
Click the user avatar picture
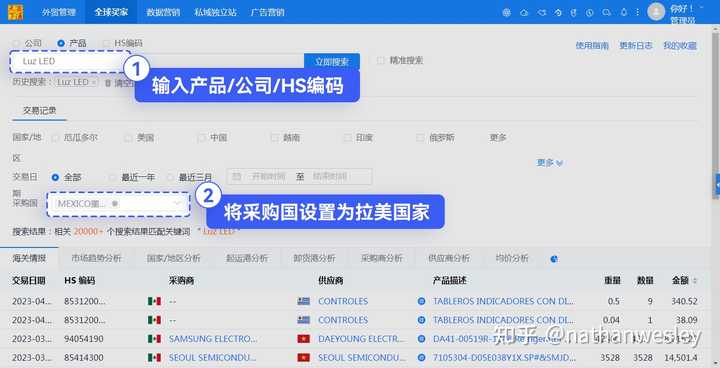pos(656,12)
